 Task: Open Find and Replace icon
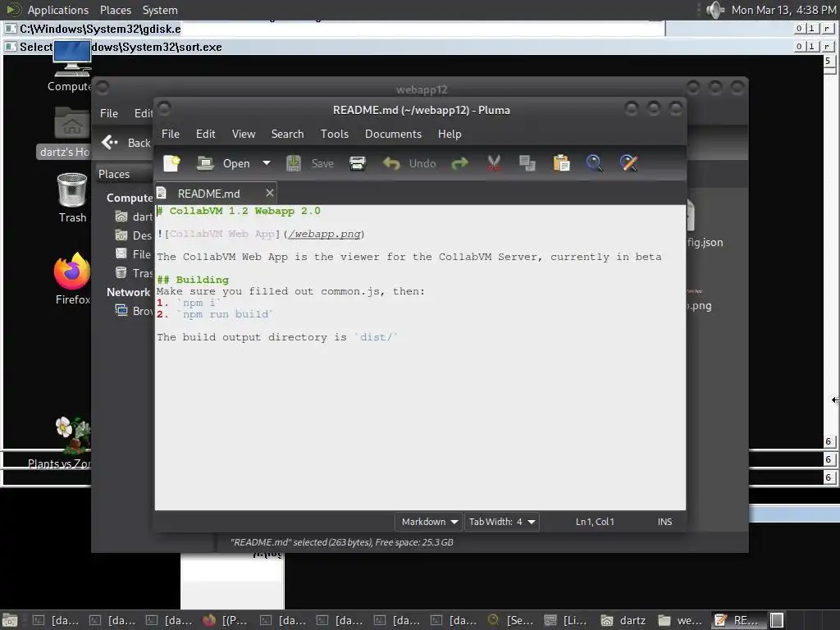point(628,163)
